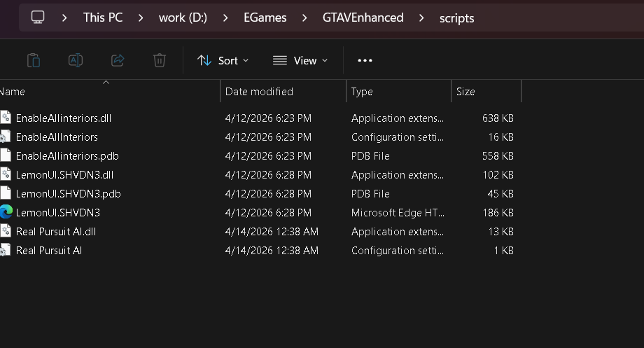Click date of LemonUI.SHVDN3.dll row
644x348 pixels.
[x=268, y=174]
